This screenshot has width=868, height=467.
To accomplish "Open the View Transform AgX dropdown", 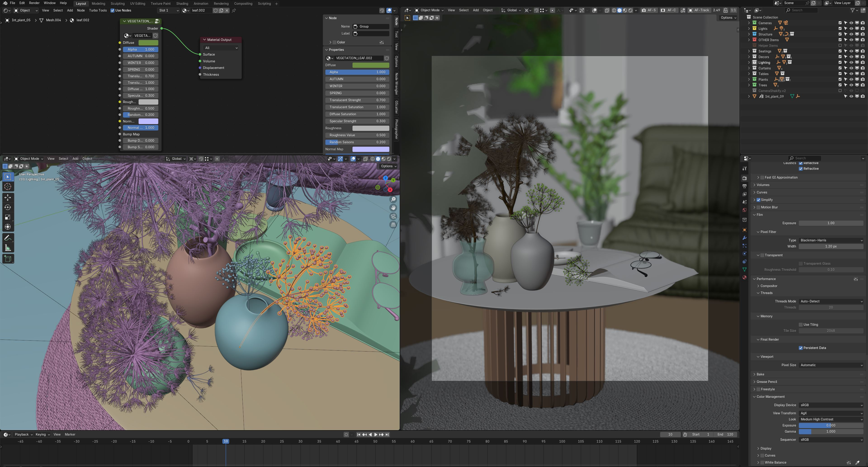I will 831,413.
